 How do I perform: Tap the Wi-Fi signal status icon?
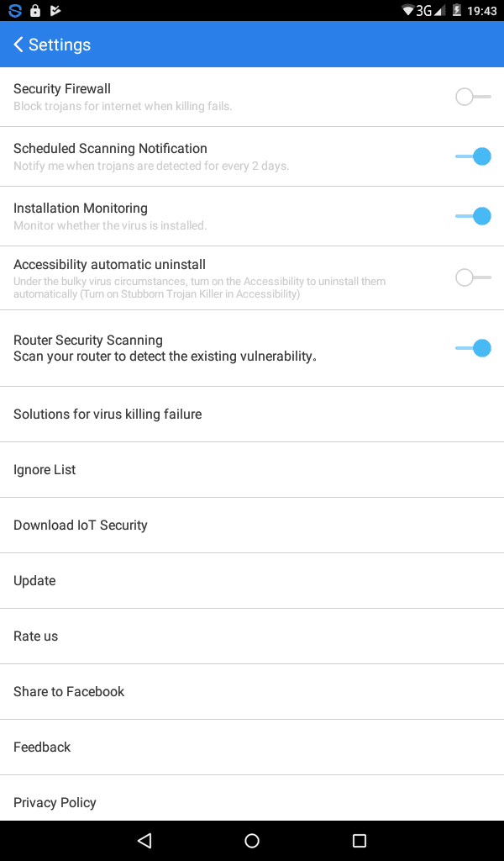408,10
